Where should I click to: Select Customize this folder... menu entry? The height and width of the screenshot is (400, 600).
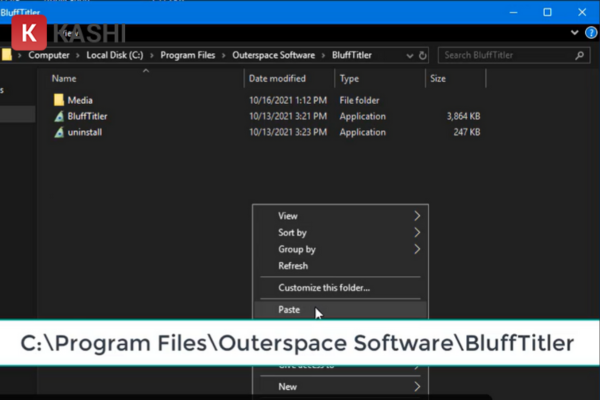tap(340, 287)
